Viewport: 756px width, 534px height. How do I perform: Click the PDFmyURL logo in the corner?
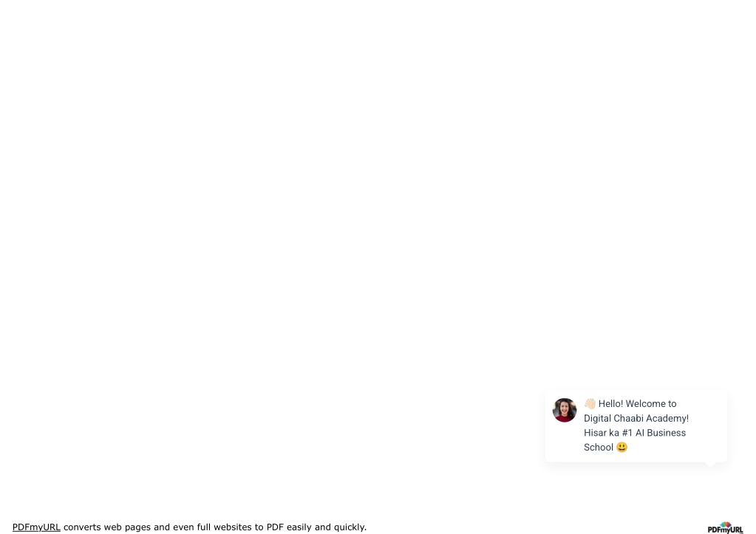click(x=725, y=528)
